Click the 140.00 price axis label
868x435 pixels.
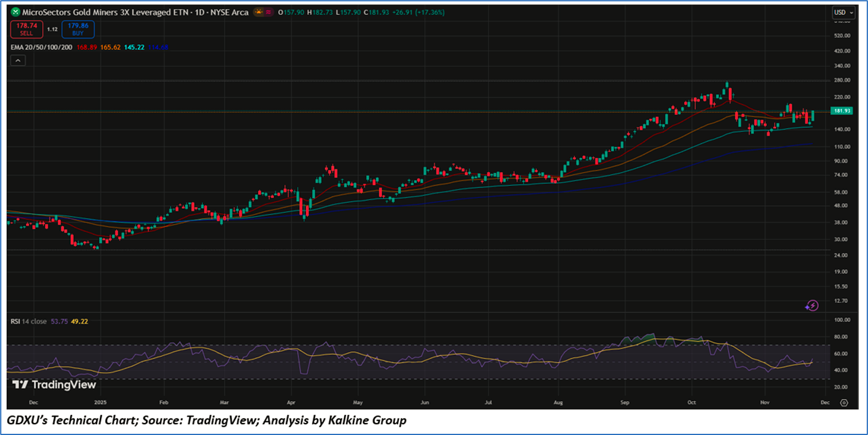pos(841,130)
